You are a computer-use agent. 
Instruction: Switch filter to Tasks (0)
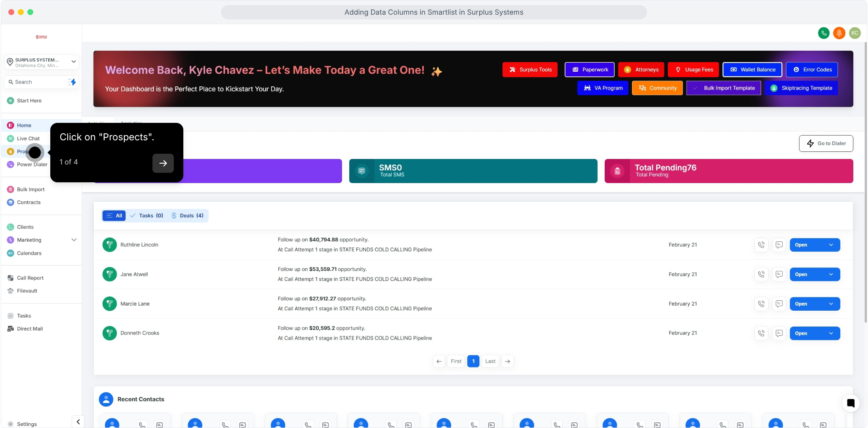coord(147,216)
